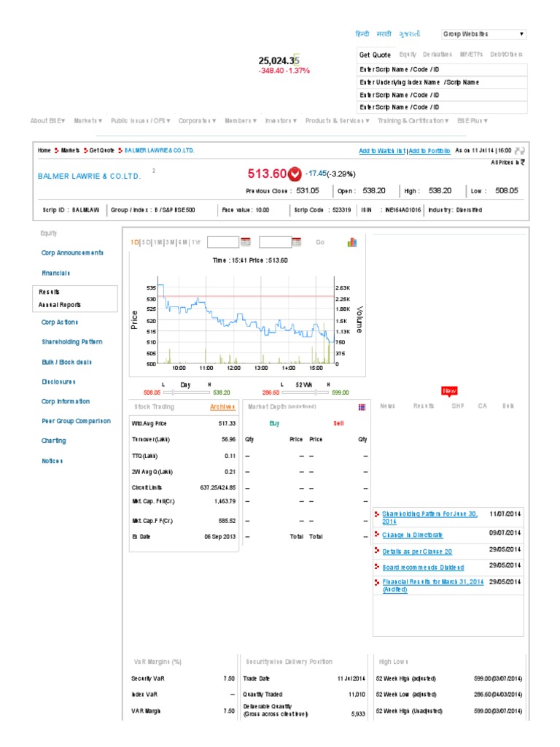Open Change in Directorate news link
560x747 pixels.
[x=413, y=535]
